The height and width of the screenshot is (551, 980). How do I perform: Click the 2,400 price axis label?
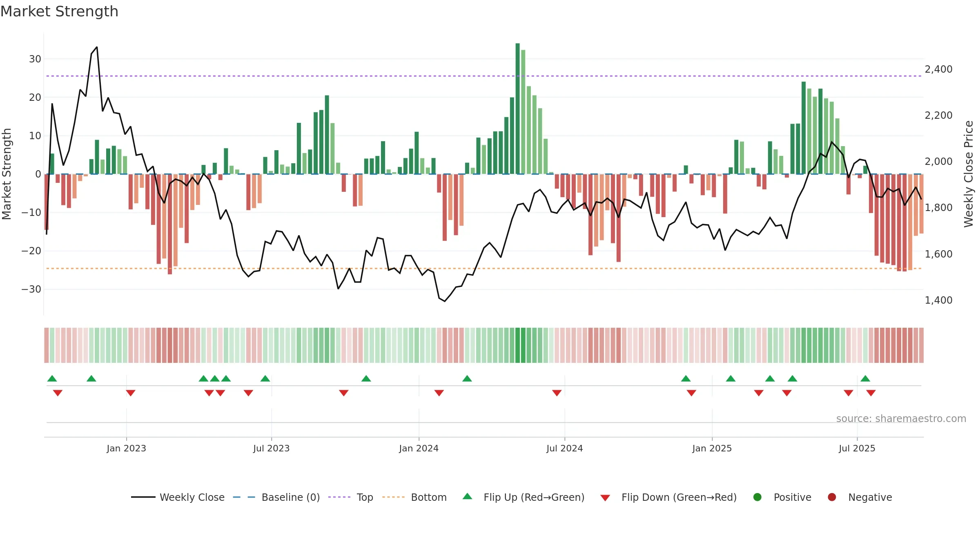[x=938, y=69]
